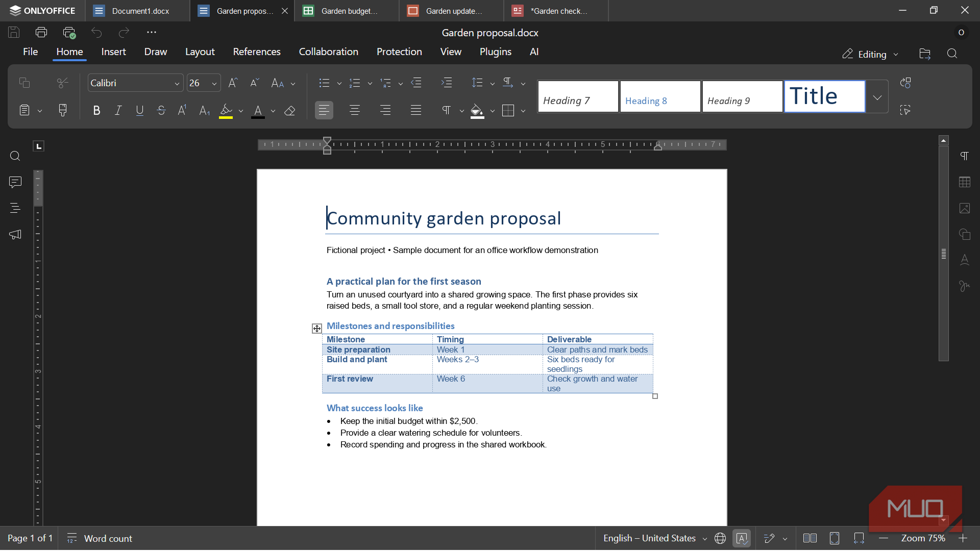Switch to the Collaboration tab
980x551 pixels.
[x=328, y=52]
